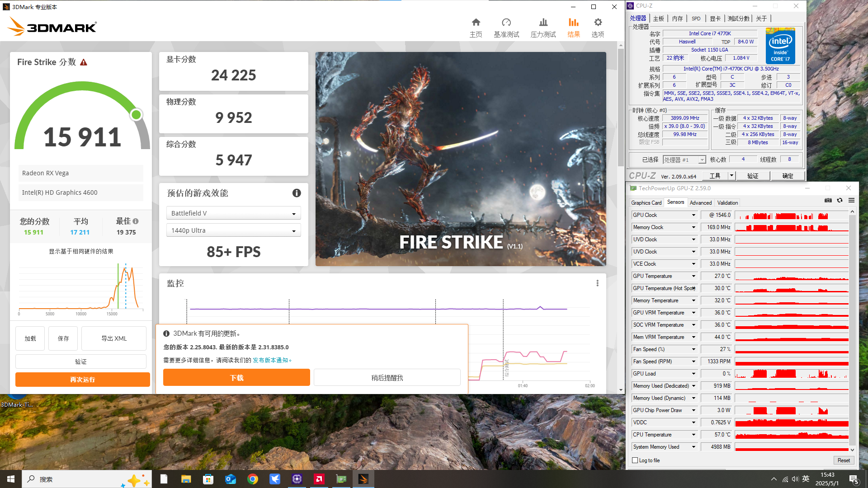This screenshot has height=488, width=868.
Task: Click 稍后提醒我 remind later button
Action: 387,377
